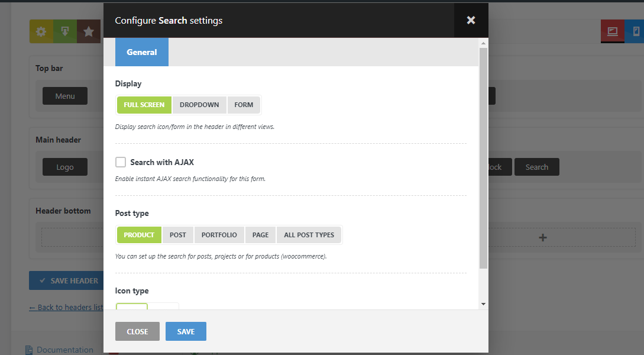Click the brown star icon
The height and width of the screenshot is (355, 644).
point(88,32)
